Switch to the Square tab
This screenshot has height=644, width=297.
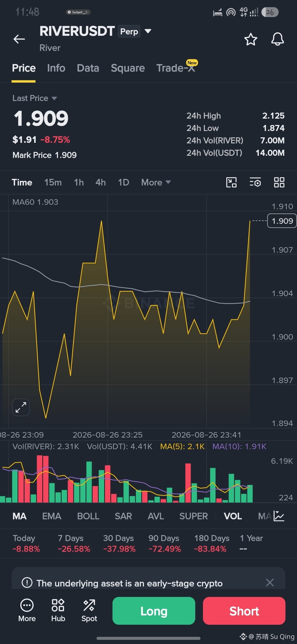coord(128,68)
